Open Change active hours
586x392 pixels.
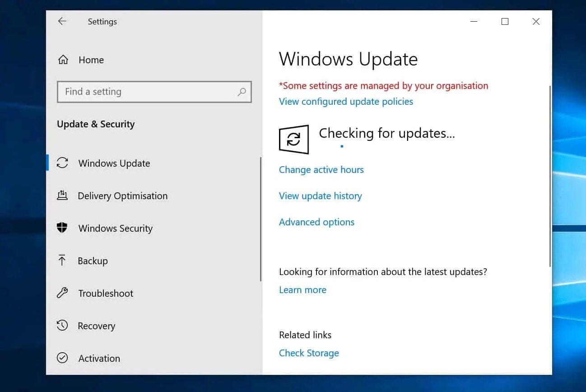321,169
